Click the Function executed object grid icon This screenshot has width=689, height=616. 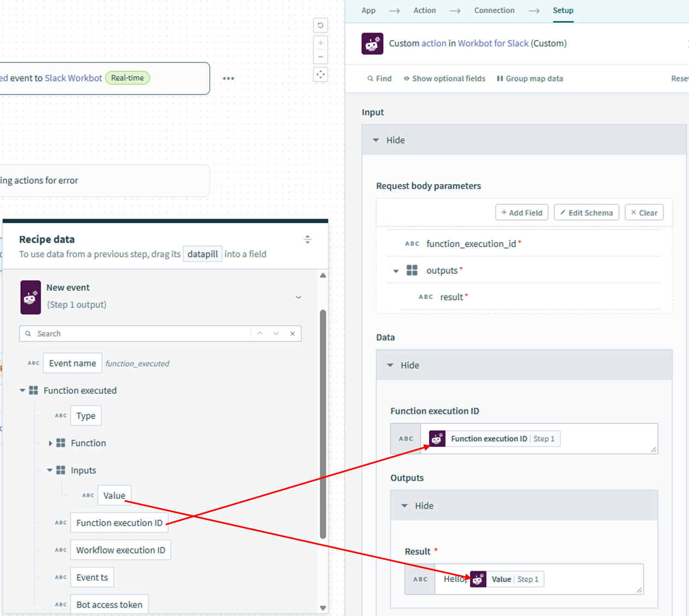point(33,390)
